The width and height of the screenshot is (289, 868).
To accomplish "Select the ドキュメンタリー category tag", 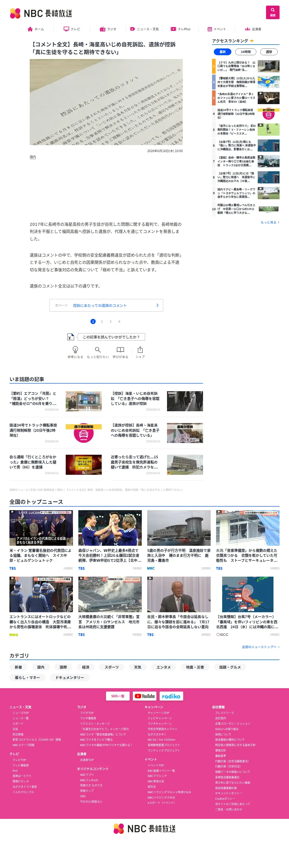I will (x=70, y=677).
